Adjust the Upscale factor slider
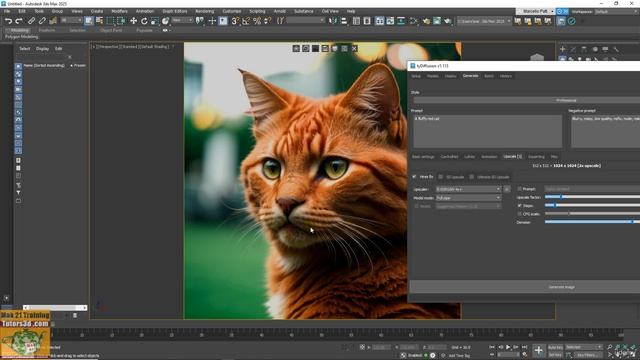This screenshot has width=640, height=360. [x=592, y=197]
